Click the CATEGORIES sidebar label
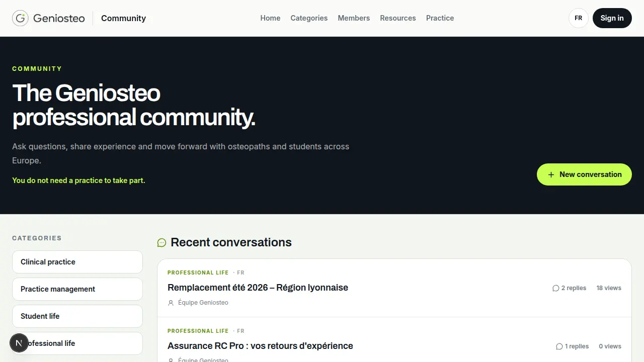The height and width of the screenshot is (362, 644). coord(37,238)
